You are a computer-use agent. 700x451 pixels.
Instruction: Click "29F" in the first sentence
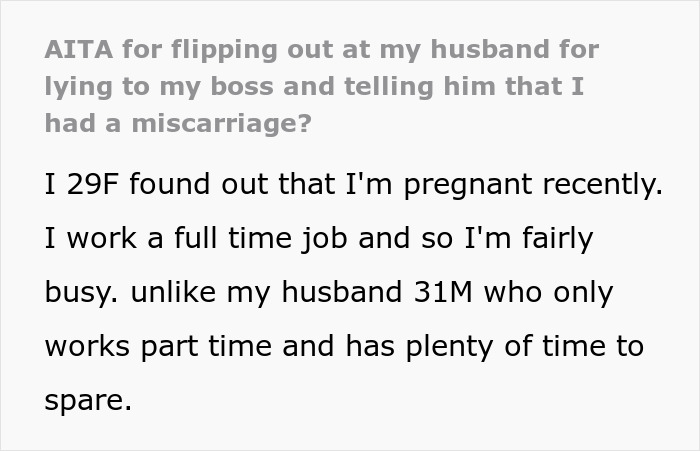tap(92, 184)
